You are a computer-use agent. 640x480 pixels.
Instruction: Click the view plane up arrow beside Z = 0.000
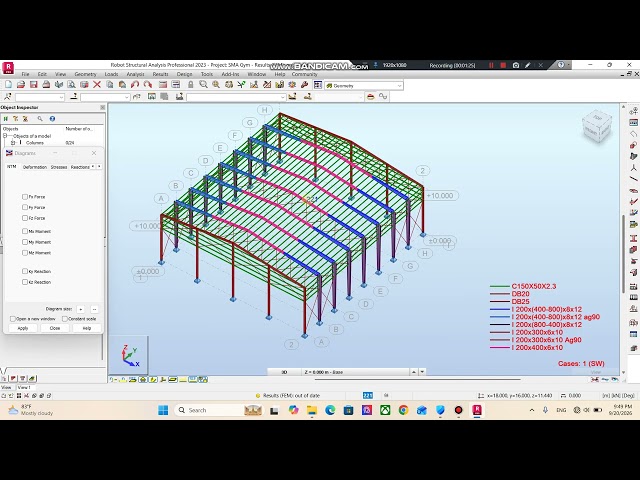(x=414, y=372)
